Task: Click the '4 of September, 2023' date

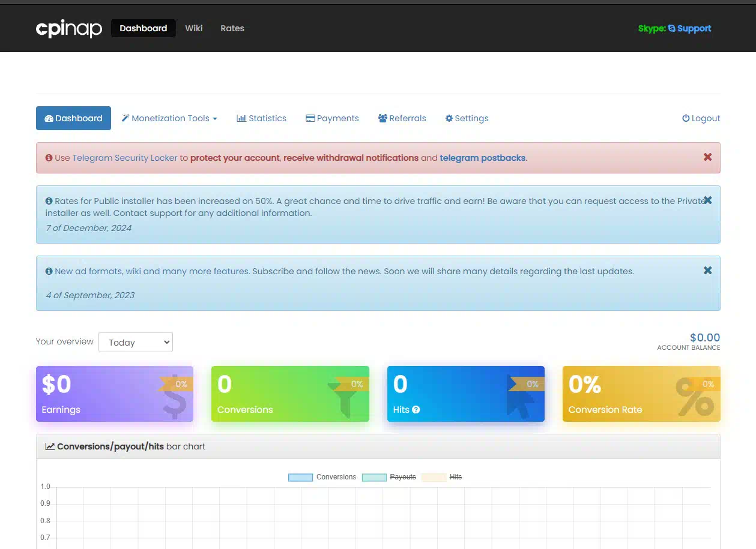Action: (x=90, y=295)
